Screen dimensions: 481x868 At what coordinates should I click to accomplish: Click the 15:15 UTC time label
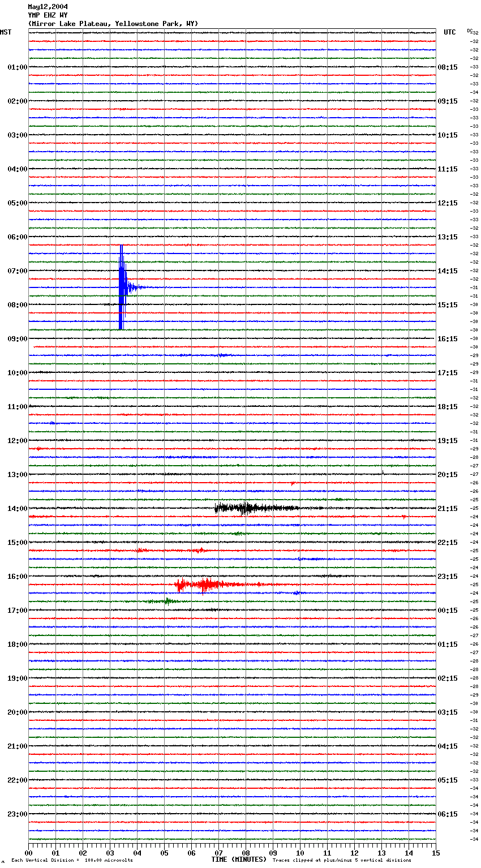coord(448,305)
